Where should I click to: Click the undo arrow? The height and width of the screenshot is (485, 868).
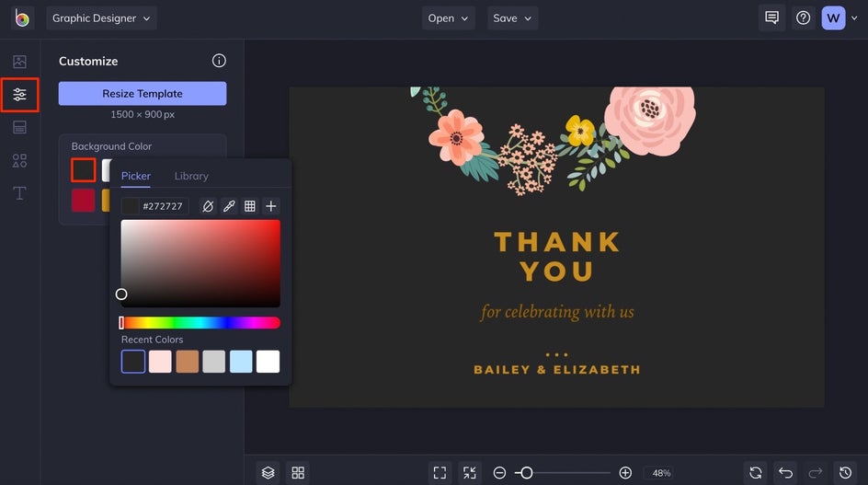(x=784, y=472)
